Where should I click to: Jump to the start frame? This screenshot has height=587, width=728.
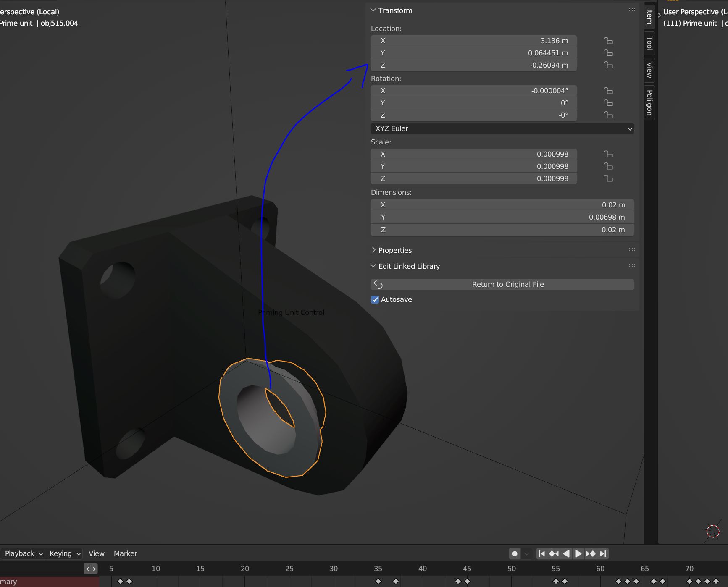[x=542, y=554]
